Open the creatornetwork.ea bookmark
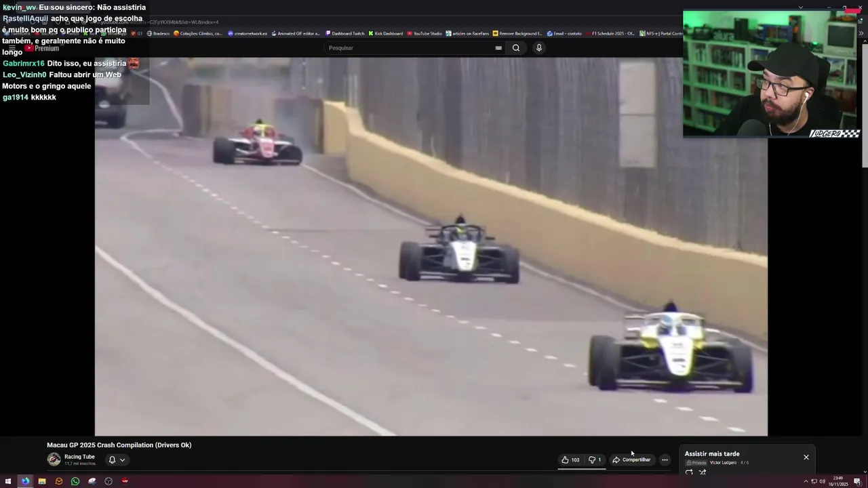 tap(248, 33)
